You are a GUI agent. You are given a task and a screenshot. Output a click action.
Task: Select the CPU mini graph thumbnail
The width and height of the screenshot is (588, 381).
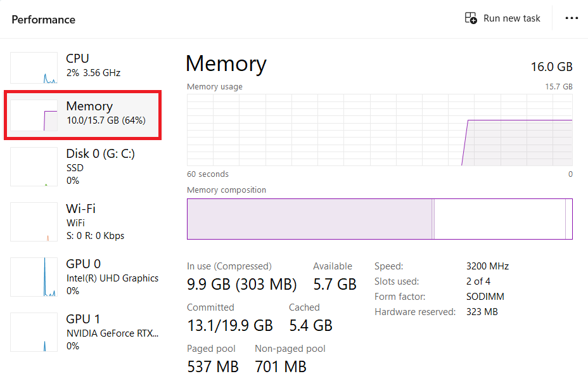pos(34,68)
